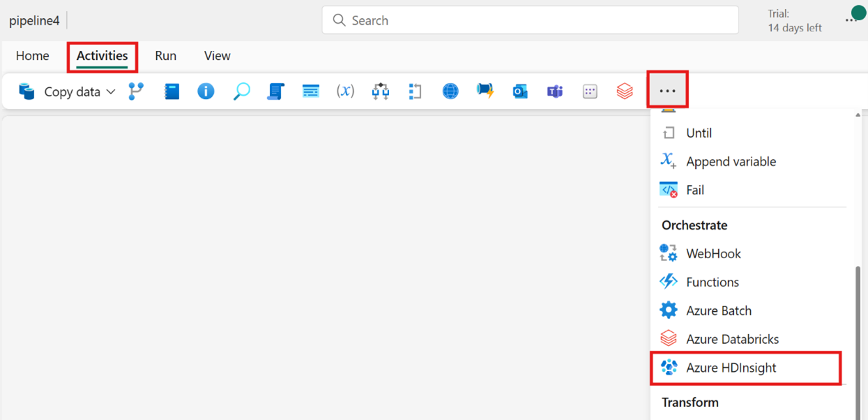Image resolution: width=868 pixels, height=420 pixels.
Task: Click the activities list scrollbar thumb
Action: [858, 342]
